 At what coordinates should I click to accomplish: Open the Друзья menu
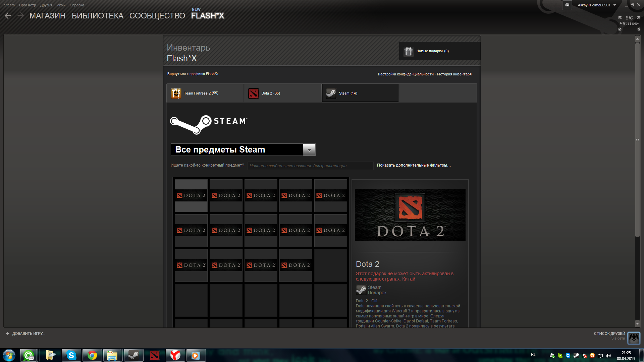(x=46, y=5)
